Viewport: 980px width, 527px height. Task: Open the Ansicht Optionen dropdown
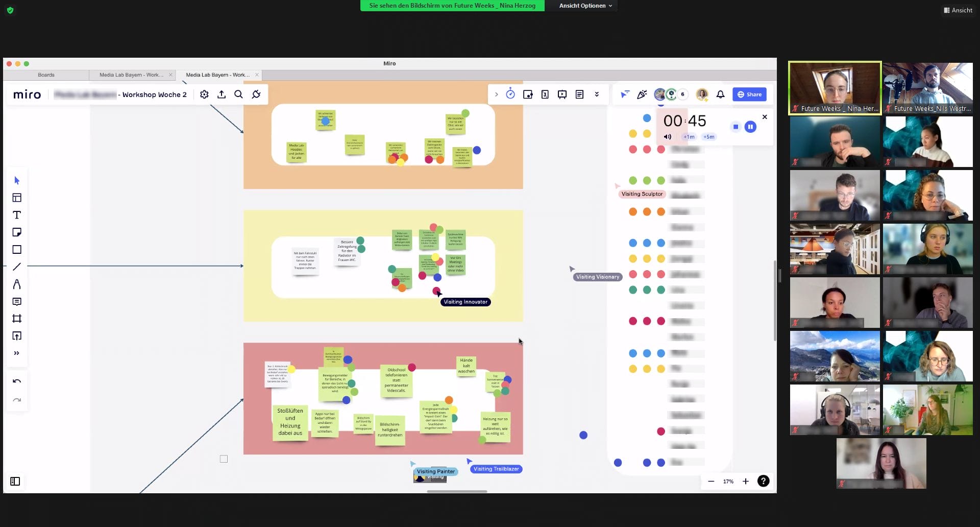coord(585,6)
